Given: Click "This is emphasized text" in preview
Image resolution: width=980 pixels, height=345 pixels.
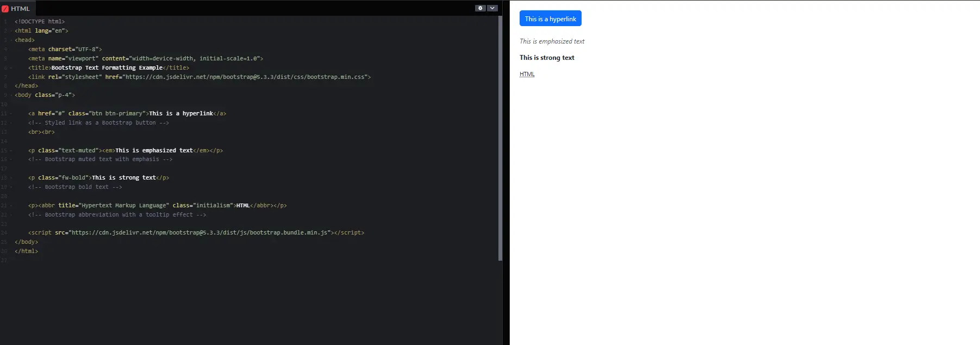Looking at the screenshot, I should pos(552,41).
